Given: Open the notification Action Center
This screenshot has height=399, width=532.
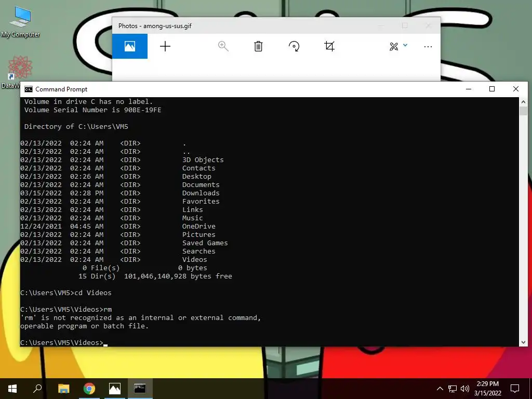Looking at the screenshot, I should coord(515,389).
